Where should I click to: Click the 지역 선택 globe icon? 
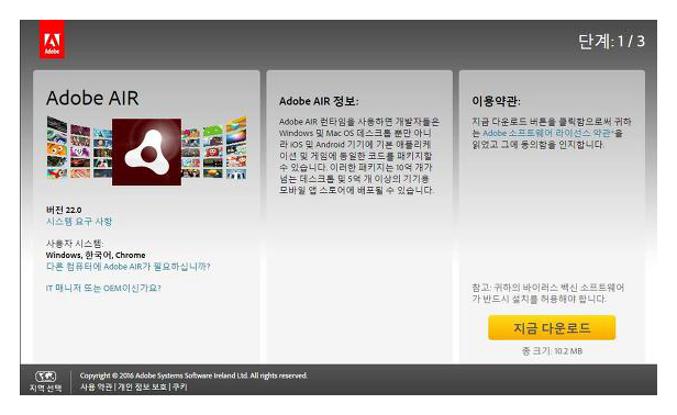(45, 377)
